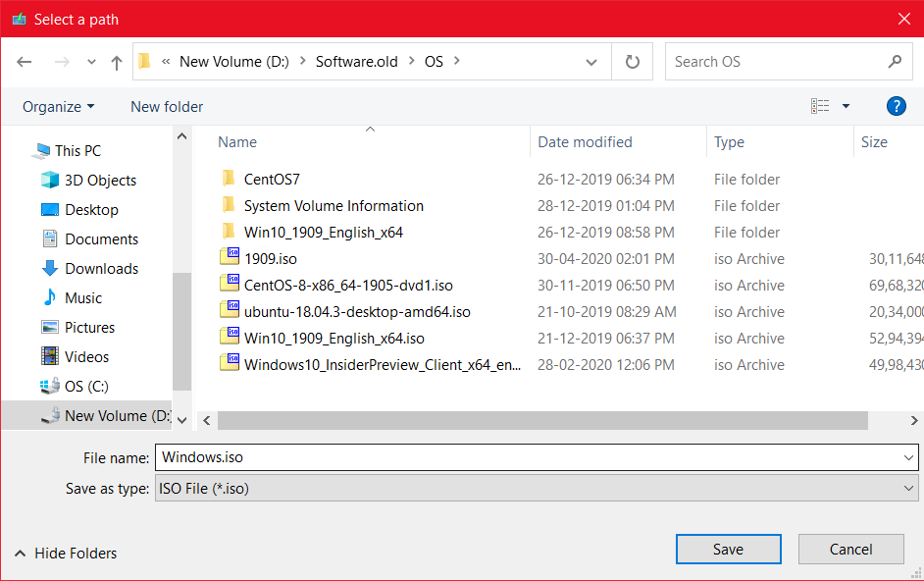This screenshot has width=924, height=581.
Task: Select the ubuntu-18.04.3-desktop-amd64.iso file icon
Action: click(230, 310)
